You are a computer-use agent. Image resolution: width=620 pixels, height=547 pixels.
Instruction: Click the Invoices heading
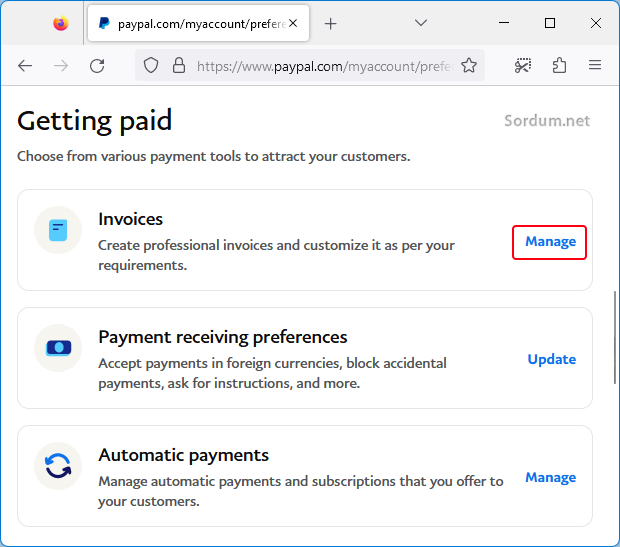(130, 219)
